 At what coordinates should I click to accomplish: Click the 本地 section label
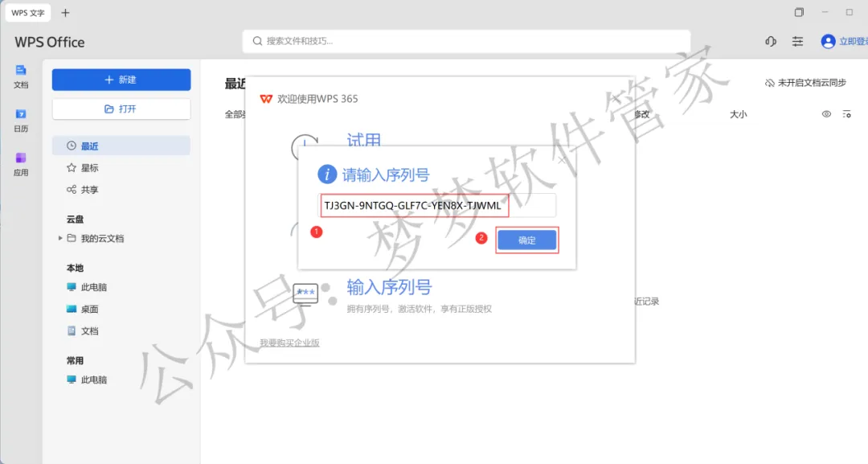click(76, 268)
